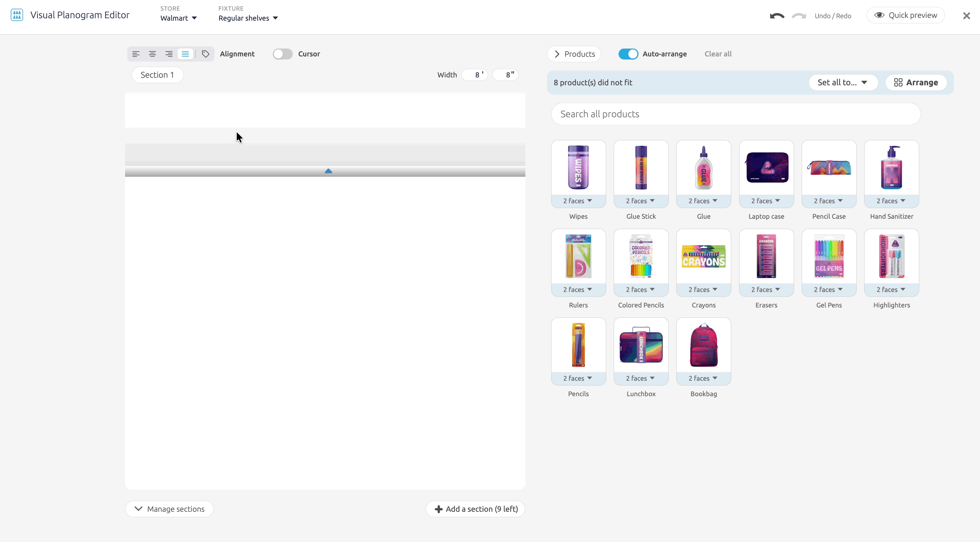
Task: Open faces dropdown for Pencil Case
Action: point(828,201)
